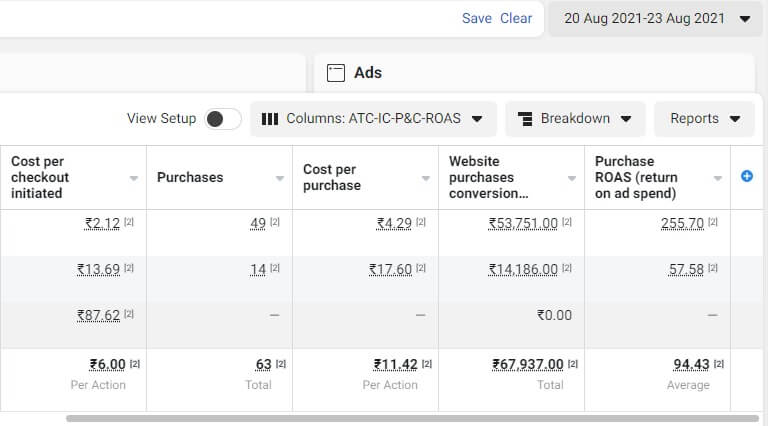Open the Columns: ATC-IC-P&C-ROAS dropdown

click(x=373, y=119)
